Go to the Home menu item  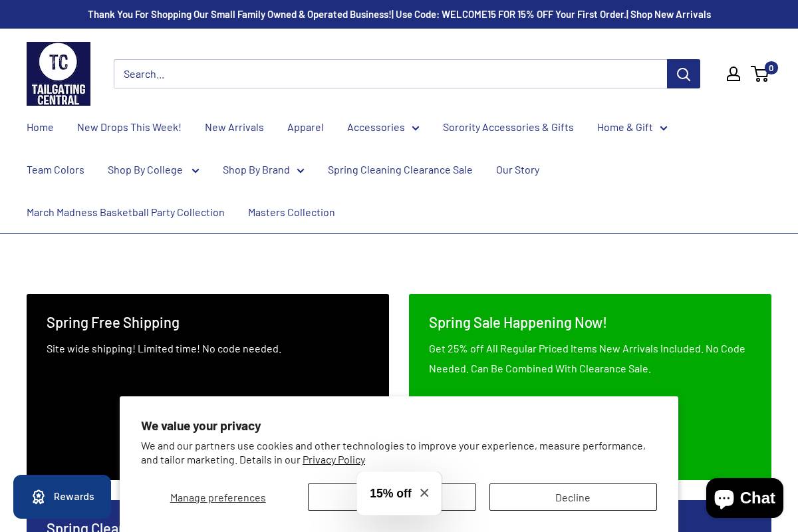40,127
